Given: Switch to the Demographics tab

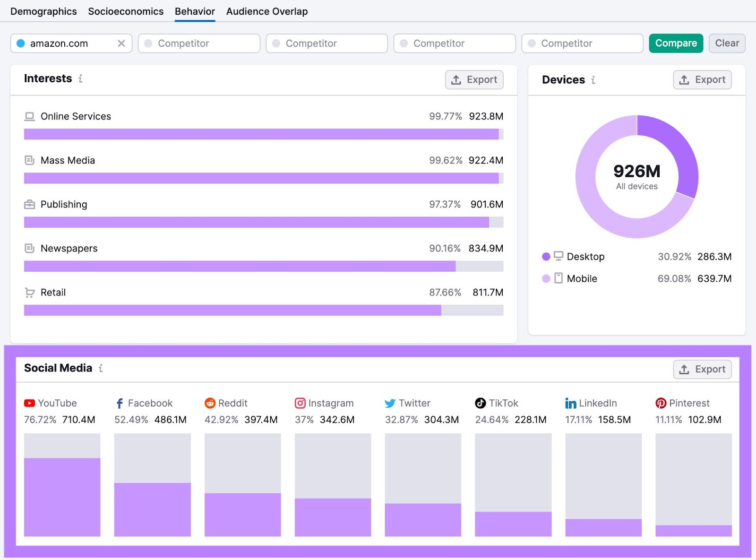Looking at the screenshot, I should 43,11.
